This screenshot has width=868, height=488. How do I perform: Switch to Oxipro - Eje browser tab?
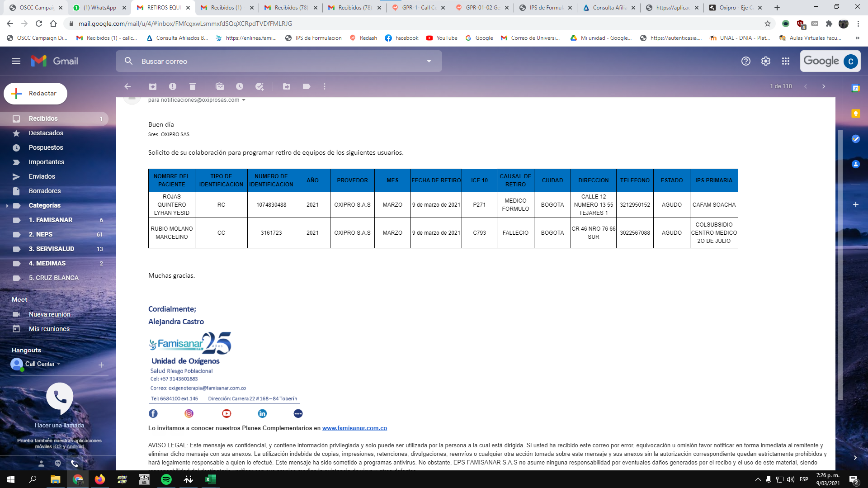736,8
